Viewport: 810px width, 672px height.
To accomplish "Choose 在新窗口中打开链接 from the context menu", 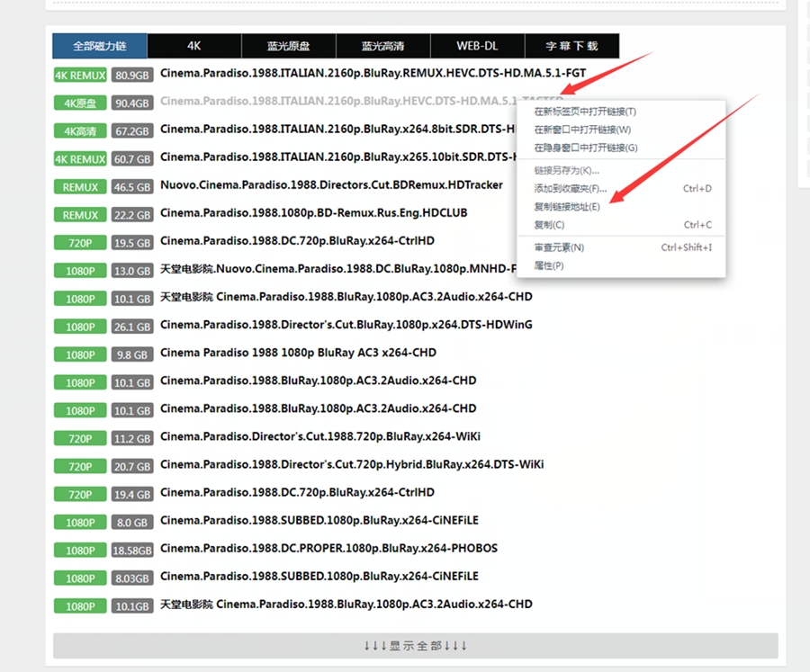I will (585, 130).
